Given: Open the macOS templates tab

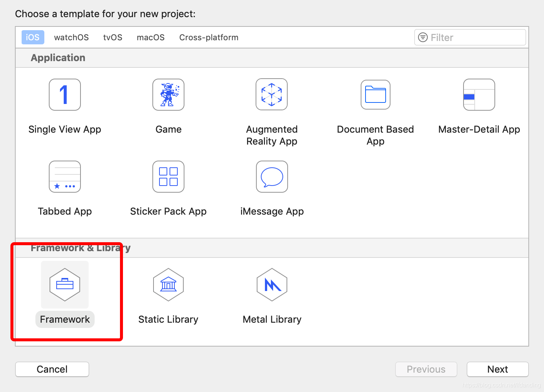Looking at the screenshot, I should pos(151,37).
